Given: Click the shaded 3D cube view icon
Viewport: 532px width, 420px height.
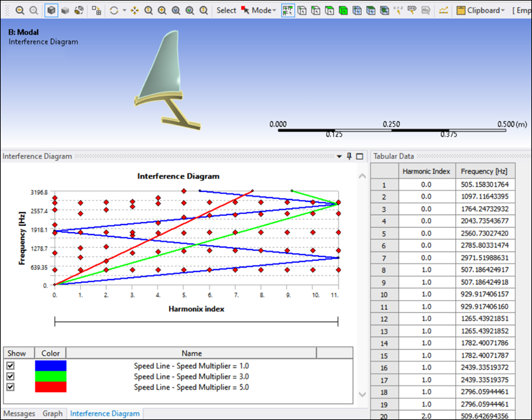Looking at the screenshot, I should 51,11.
